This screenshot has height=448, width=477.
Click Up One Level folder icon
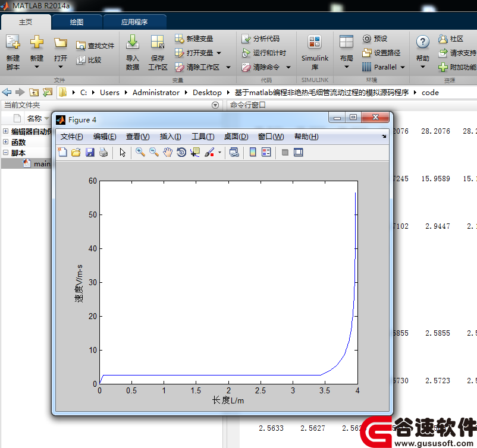point(34,92)
